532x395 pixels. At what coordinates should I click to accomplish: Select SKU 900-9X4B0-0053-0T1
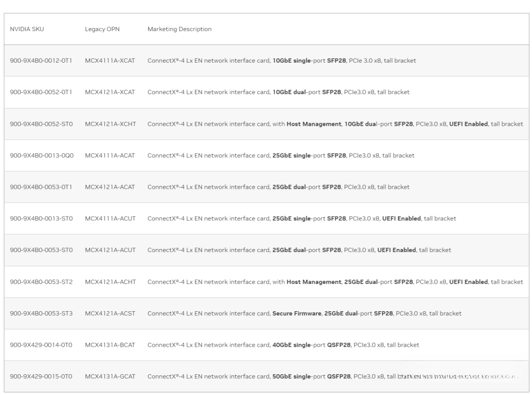pos(41,187)
